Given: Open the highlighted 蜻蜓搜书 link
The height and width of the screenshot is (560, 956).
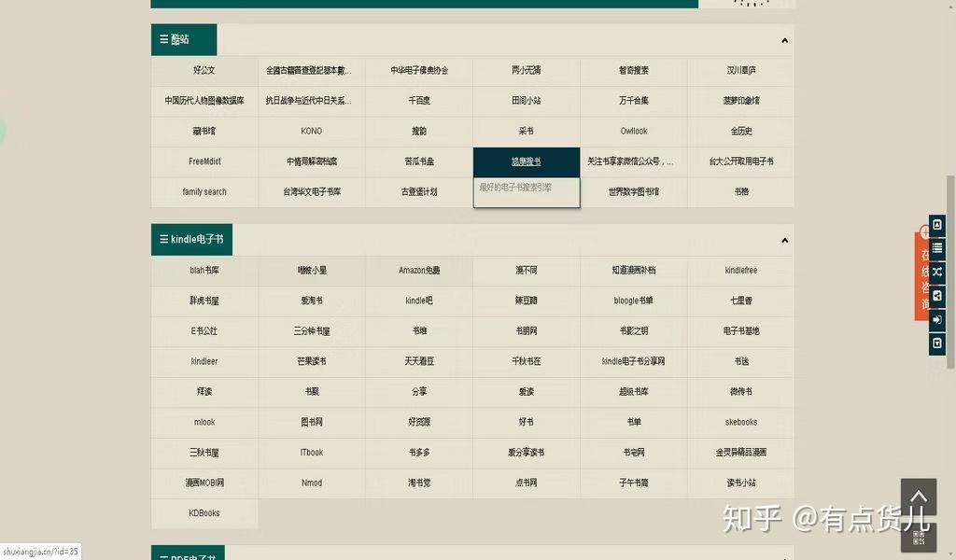Looking at the screenshot, I should click(x=526, y=161).
